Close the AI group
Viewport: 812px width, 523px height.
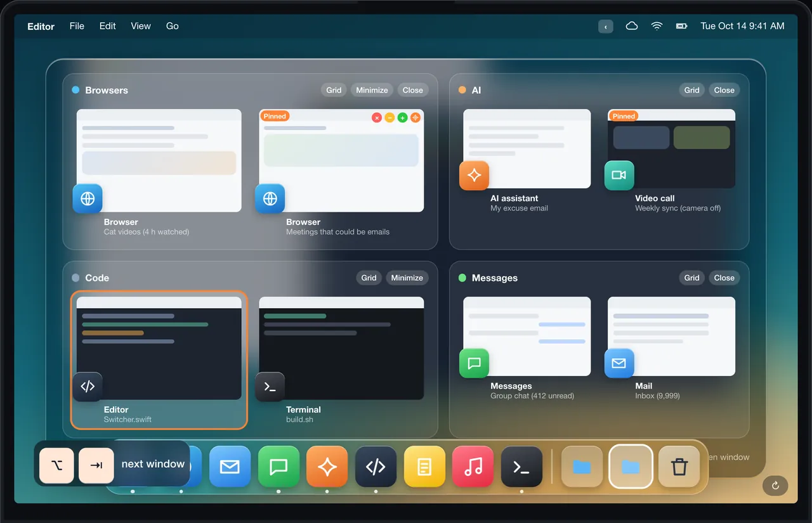click(x=724, y=90)
